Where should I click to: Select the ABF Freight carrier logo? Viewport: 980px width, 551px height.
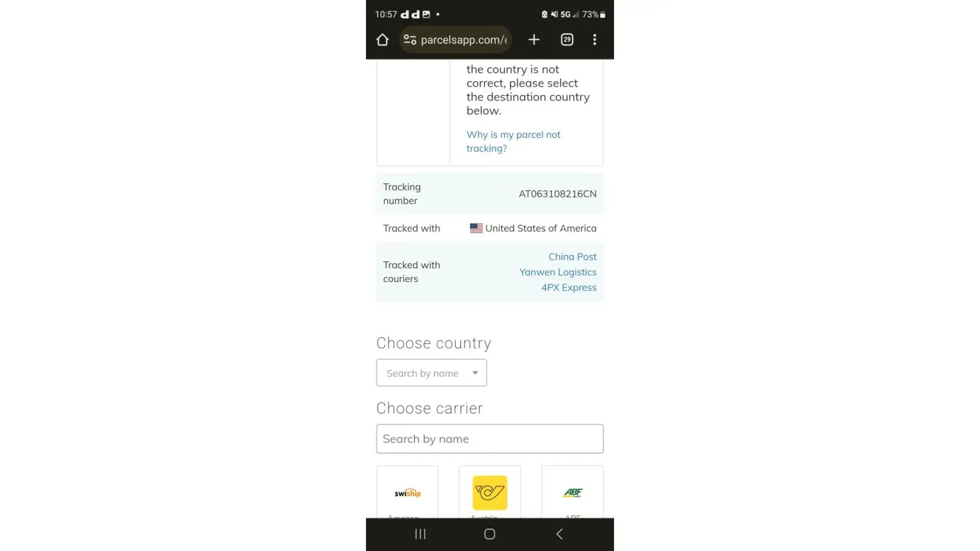click(x=573, y=493)
